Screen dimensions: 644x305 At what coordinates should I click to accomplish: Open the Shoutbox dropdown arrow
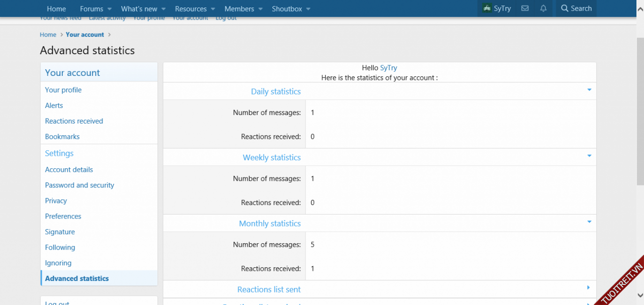[308, 9]
